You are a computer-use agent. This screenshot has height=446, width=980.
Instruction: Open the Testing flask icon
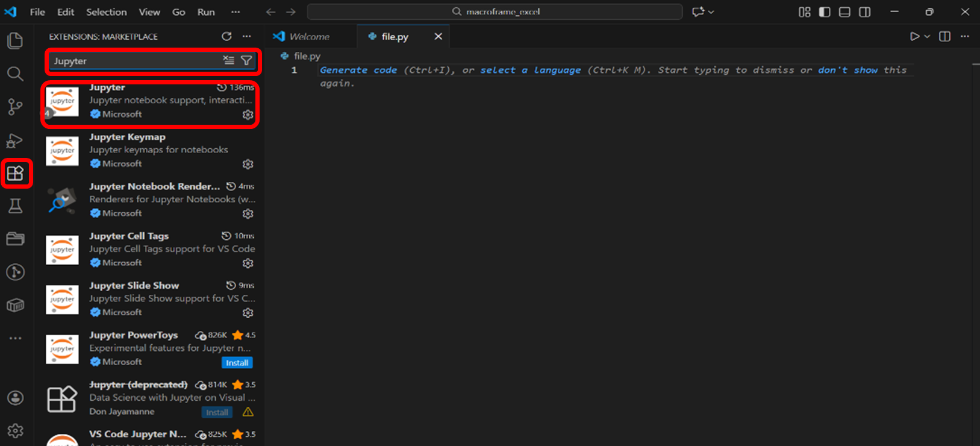coord(15,206)
